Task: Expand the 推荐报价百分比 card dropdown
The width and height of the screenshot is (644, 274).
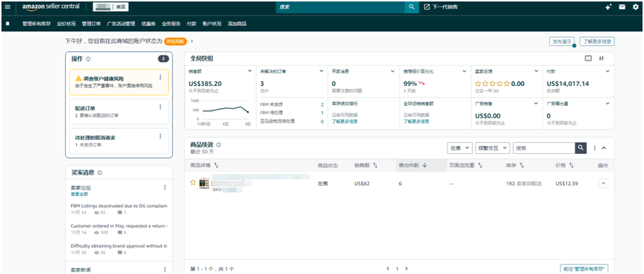Action: coord(465,71)
